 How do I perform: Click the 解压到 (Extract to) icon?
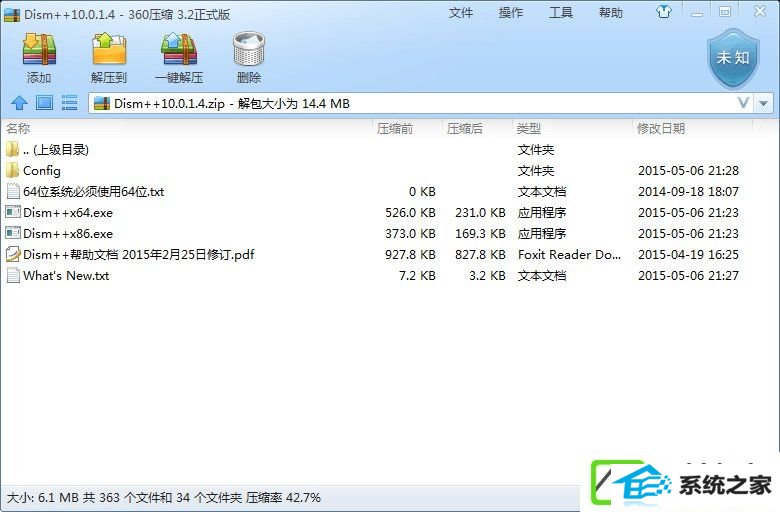coord(109,50)
